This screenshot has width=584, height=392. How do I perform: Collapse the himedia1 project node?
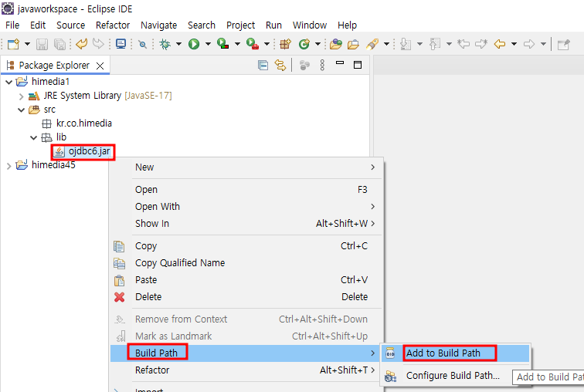coord(9,82)
